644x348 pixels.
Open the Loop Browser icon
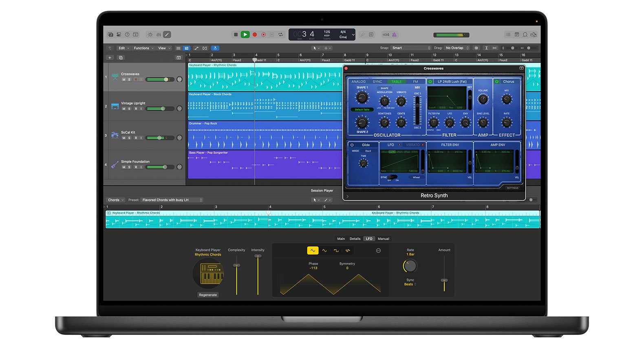coord(525,35)
